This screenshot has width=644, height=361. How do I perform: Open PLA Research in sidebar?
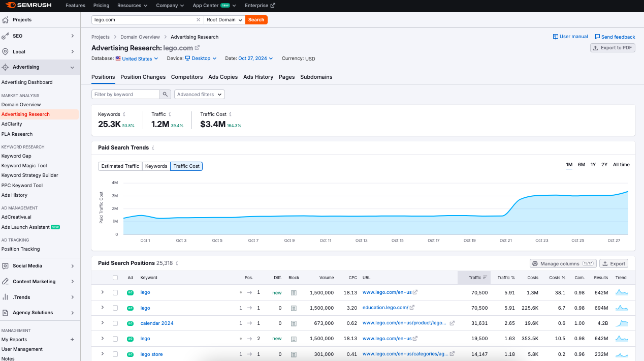coord(17,134)
